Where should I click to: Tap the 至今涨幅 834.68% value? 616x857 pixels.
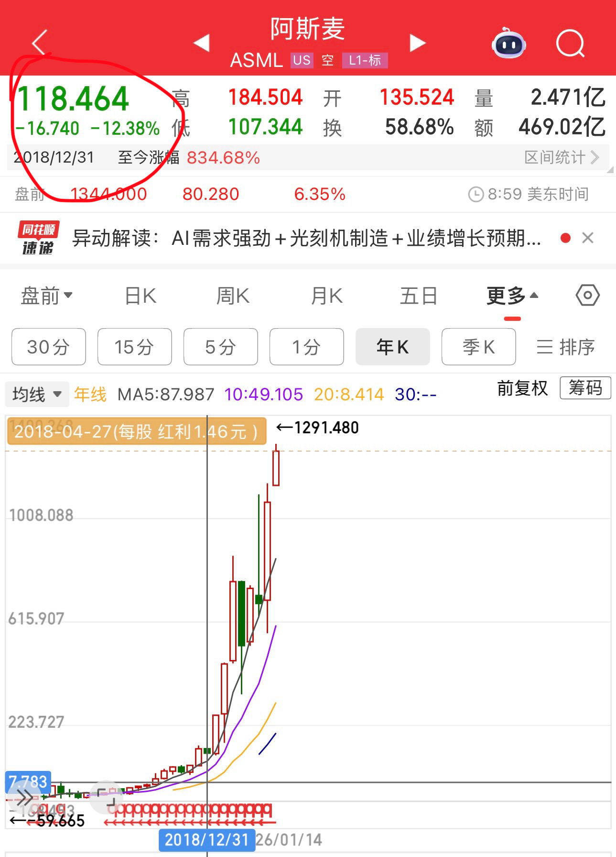click(223, 157)
